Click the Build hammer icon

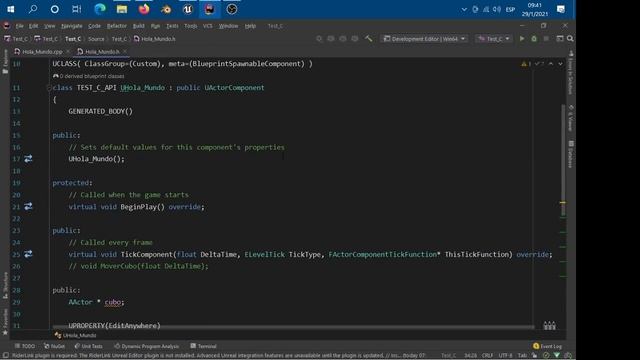(369, 39)
